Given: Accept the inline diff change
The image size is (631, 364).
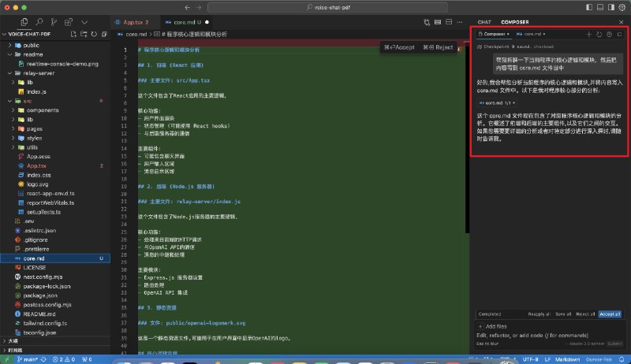Looking at the screenshot, I should pyautogui.click(x=399, y=47).
